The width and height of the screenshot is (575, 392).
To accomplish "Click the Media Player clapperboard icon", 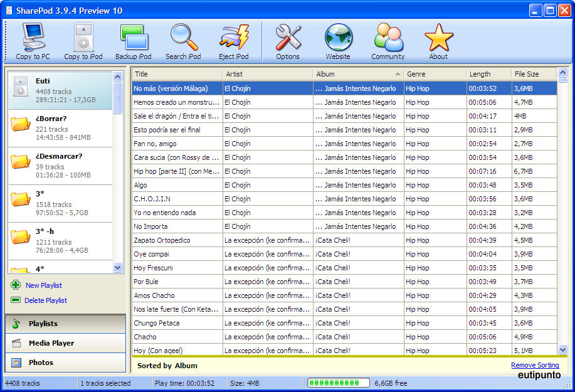I will coord(16,343).
